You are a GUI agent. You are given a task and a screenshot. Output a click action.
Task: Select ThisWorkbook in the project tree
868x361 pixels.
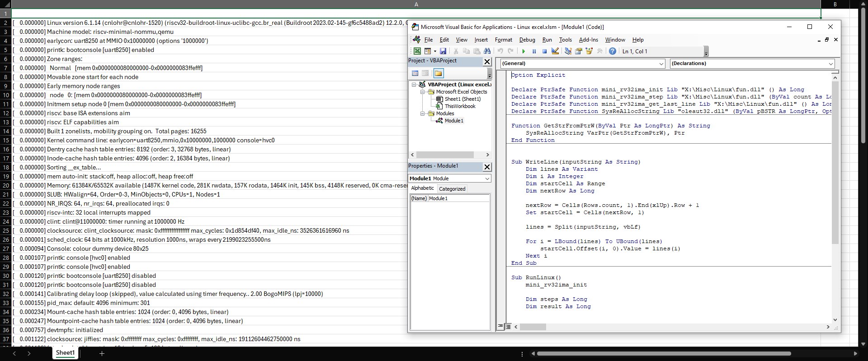(x=460, y=106)
